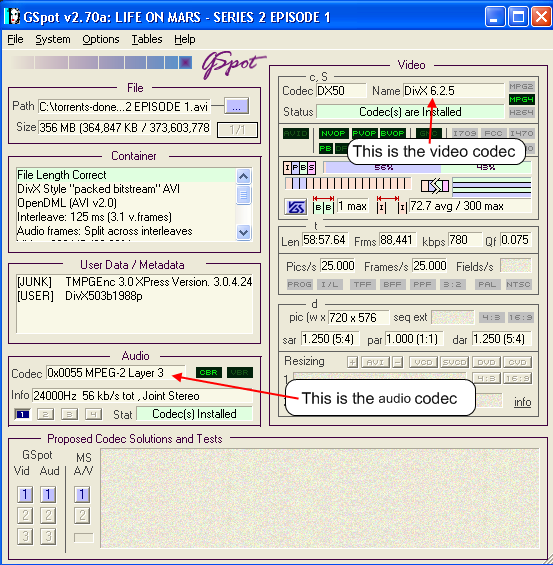Click the audio Codec field 'MPEG-2 Layer 3'
553x565 pixels.
115,373
